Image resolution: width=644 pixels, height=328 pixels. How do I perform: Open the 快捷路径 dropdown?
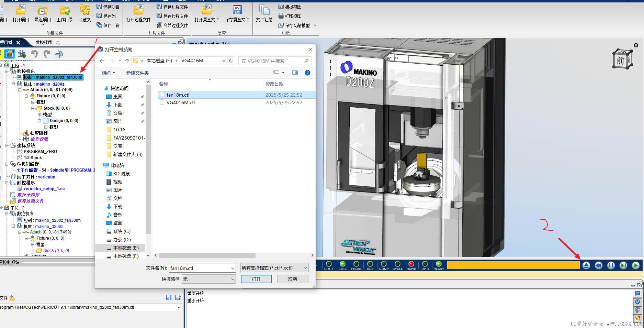click(x=208, y=279)
